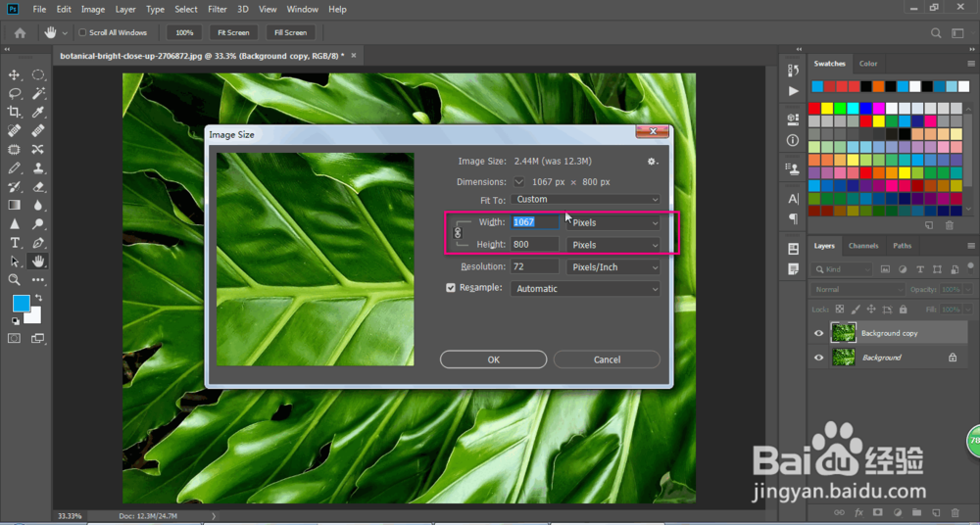Select the Pencil tool

click(x=14, y=168)
